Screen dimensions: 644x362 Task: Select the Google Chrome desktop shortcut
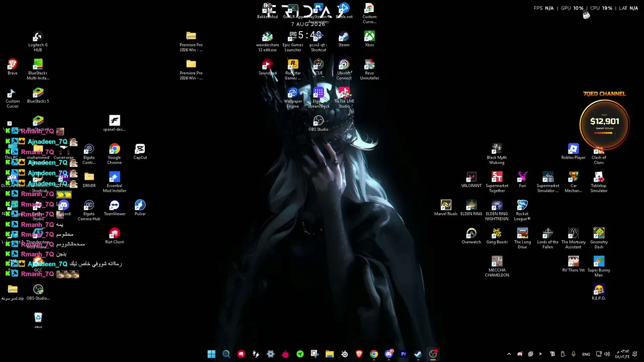114,154
